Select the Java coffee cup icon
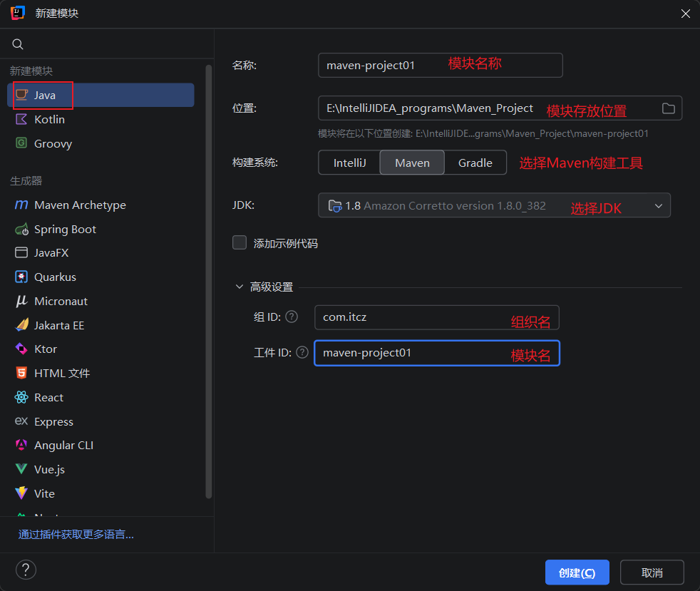Viewport: 700px width, 591px height. pyautogui.click(x=21, y=95)
